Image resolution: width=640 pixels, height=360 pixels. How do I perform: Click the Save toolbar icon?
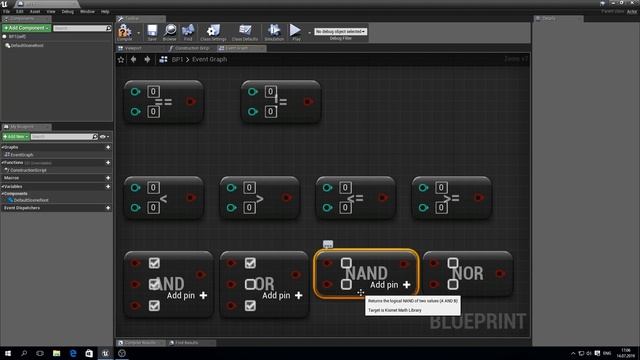click(152, 32)
